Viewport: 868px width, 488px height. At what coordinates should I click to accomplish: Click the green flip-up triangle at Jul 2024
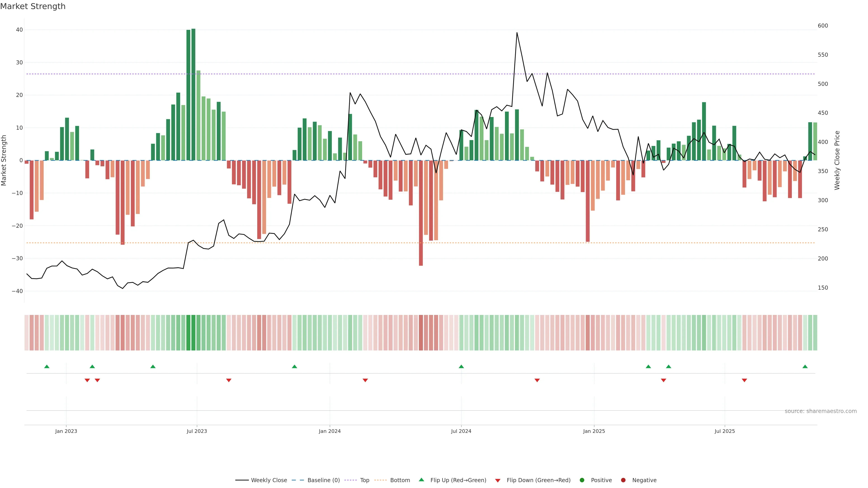461,366
